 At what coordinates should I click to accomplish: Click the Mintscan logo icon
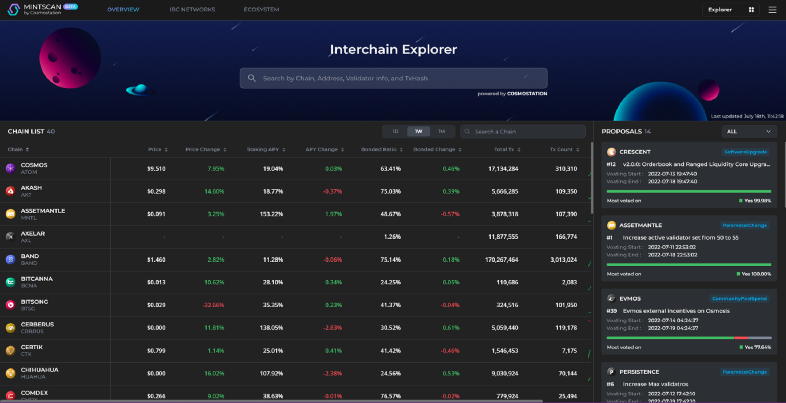tap(14, 10)
